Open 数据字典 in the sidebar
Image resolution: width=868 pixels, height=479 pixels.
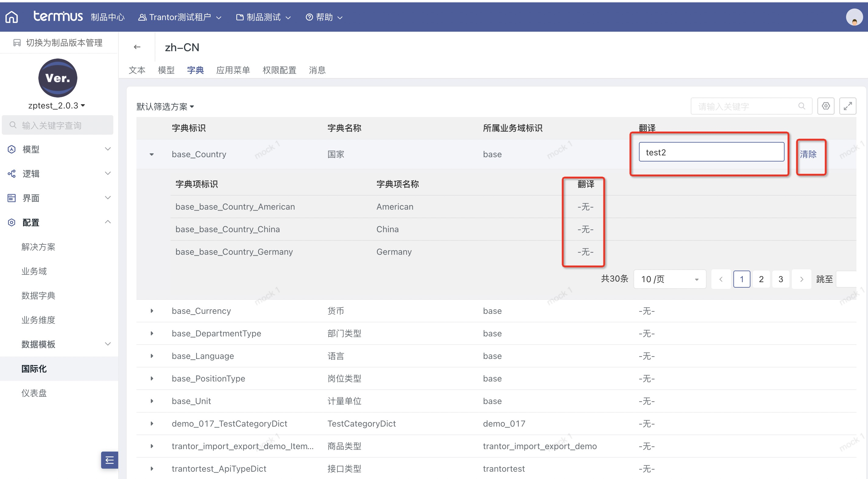[x=38, y=296]
